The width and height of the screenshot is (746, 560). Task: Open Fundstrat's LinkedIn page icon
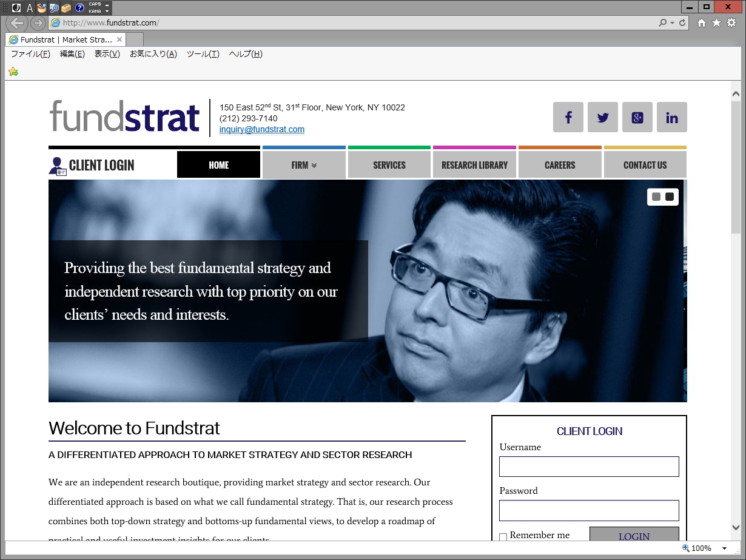point(672,117)
